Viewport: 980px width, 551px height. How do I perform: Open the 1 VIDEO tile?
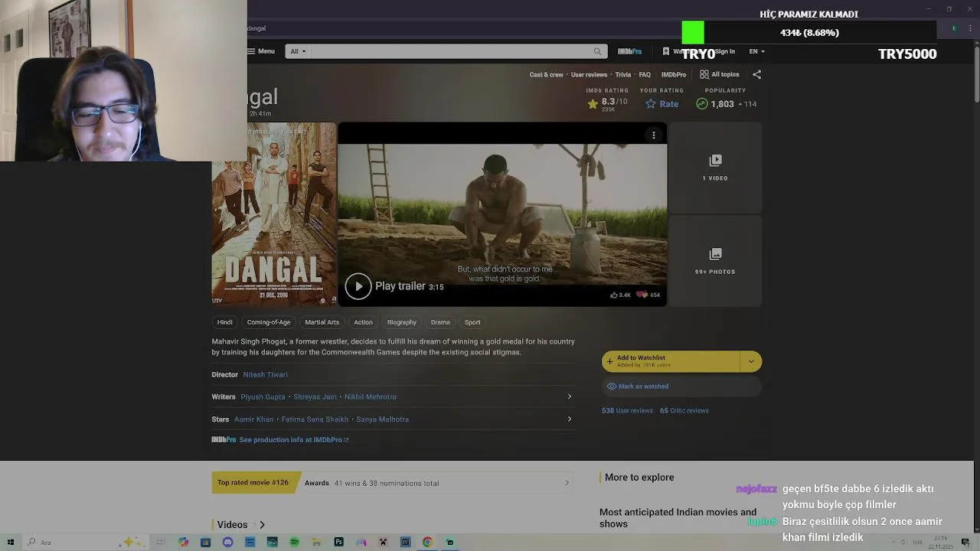(715, 168)
